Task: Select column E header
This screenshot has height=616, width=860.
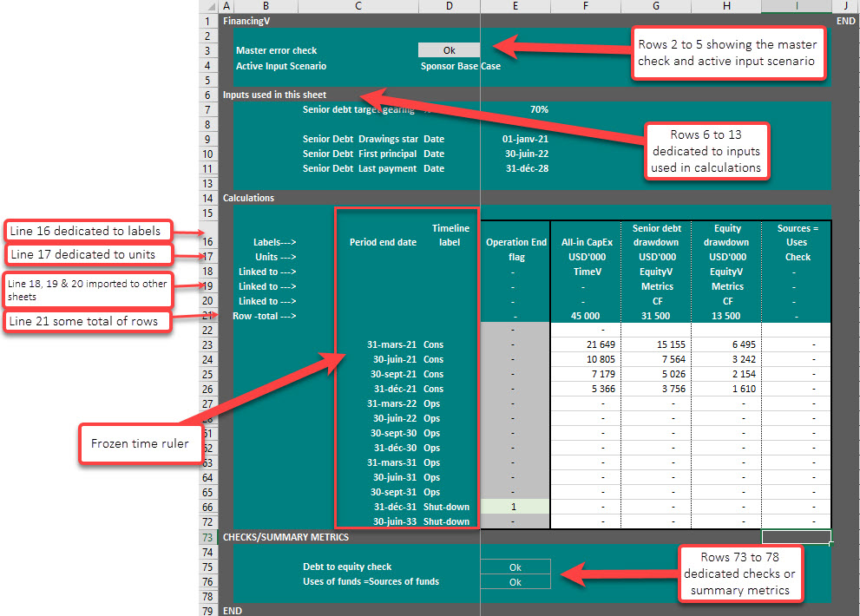Action: pos(515,7)
